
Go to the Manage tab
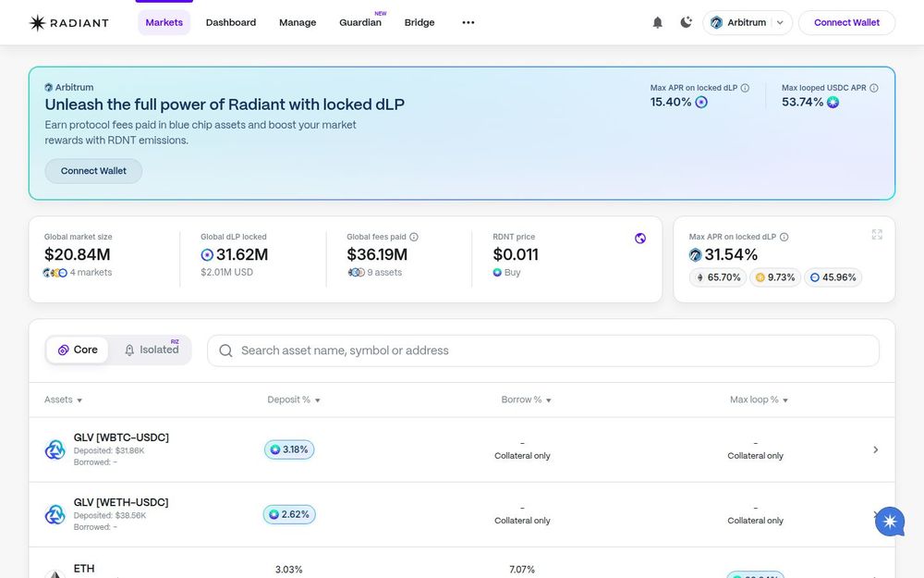tap(298, 22)
